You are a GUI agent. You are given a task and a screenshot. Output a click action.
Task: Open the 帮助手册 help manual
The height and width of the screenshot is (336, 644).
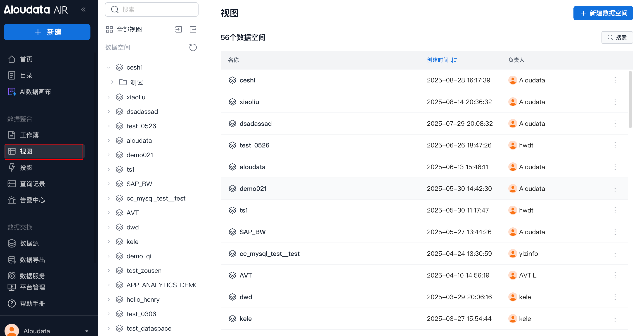pos(32,303)
